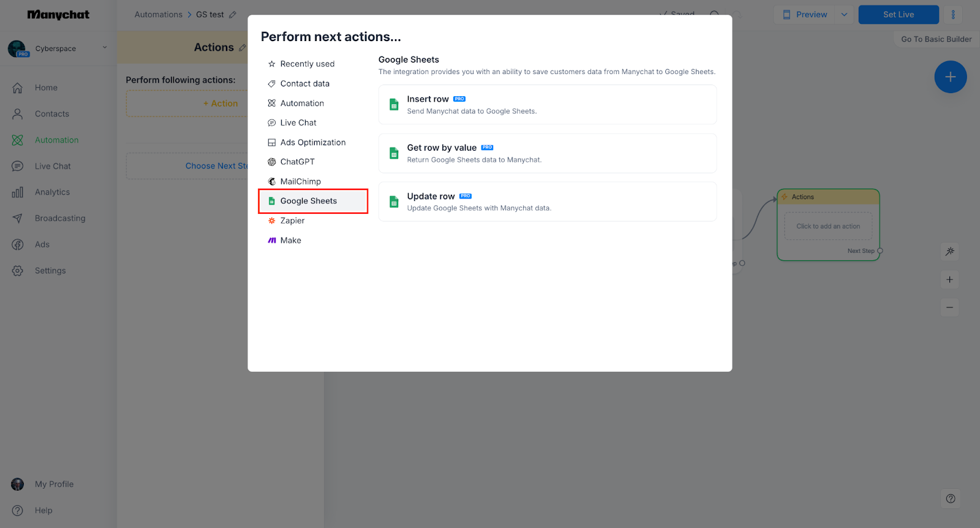Choose the Zapier category
980x528 pixels.
tap(292, 221)
